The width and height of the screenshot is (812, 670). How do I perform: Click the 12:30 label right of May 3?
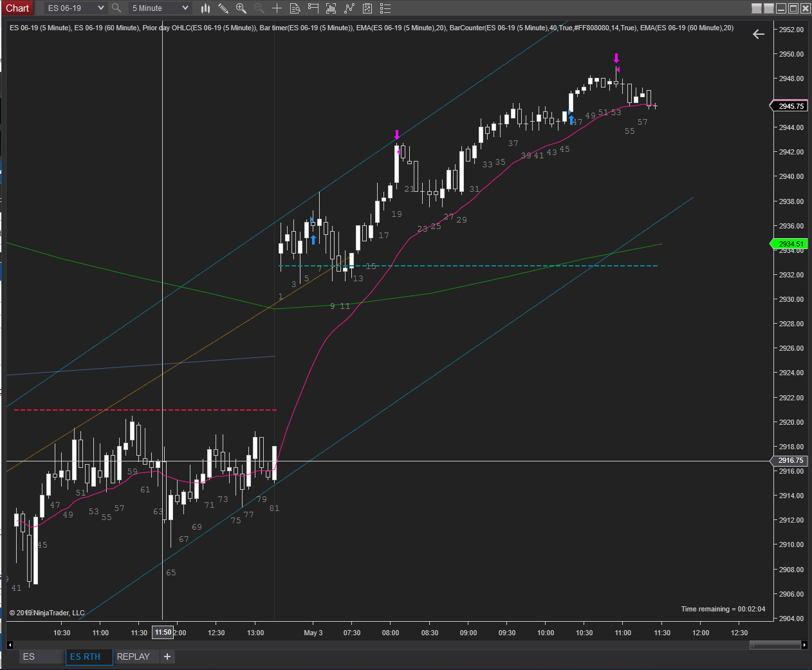739,633
